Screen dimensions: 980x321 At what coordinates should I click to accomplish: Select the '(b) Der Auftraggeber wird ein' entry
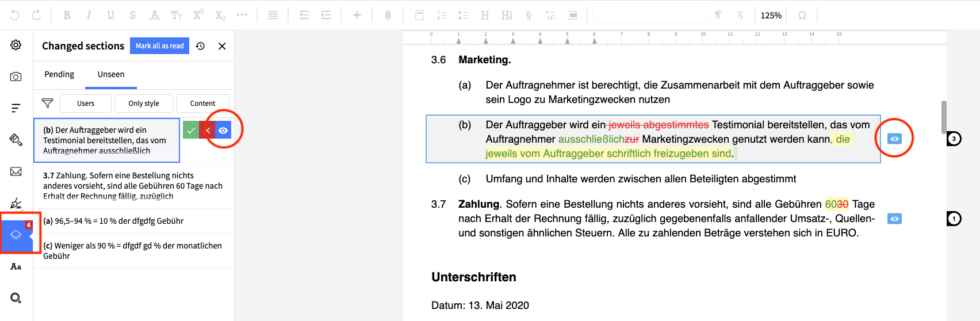coord(106,140)
